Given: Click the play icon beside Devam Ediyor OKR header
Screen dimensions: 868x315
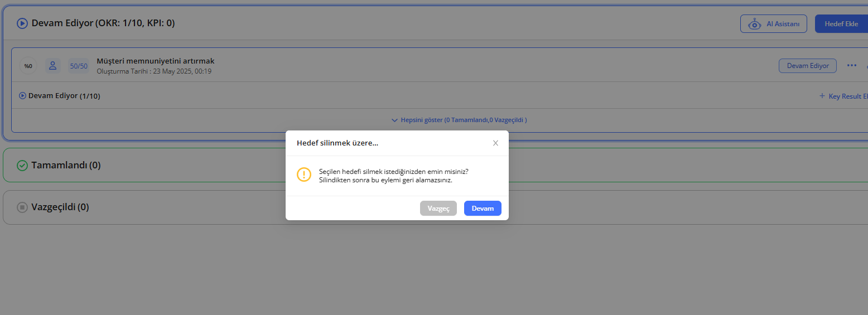Looking at the screenshot, I should tap(22, 23).
